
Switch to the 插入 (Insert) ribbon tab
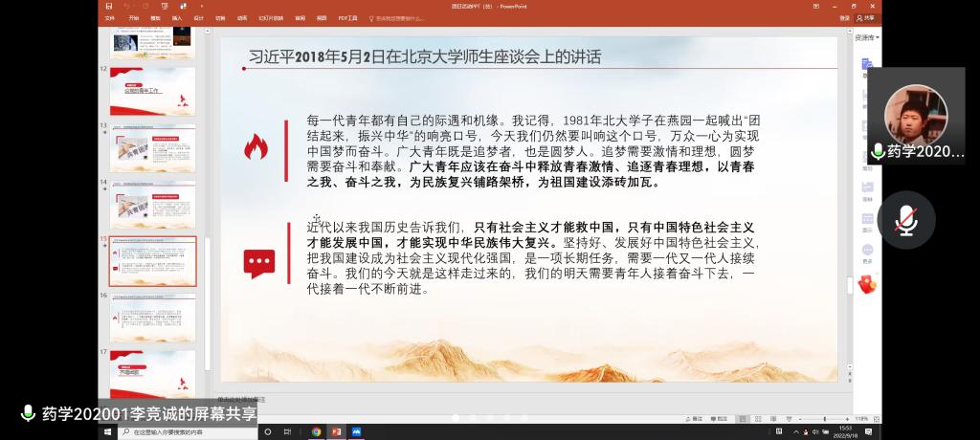pyautogui.click(x=177, y=18)
